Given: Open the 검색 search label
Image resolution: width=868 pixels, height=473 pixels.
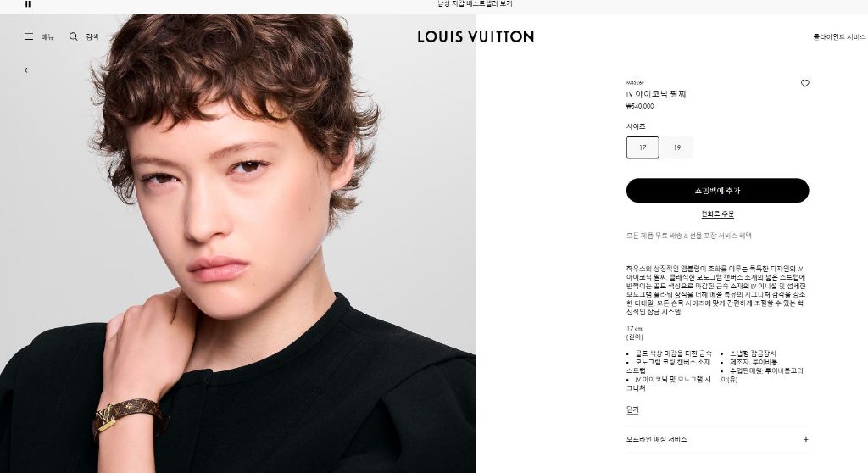Looking at the screenshot, I should coord(92,37).
